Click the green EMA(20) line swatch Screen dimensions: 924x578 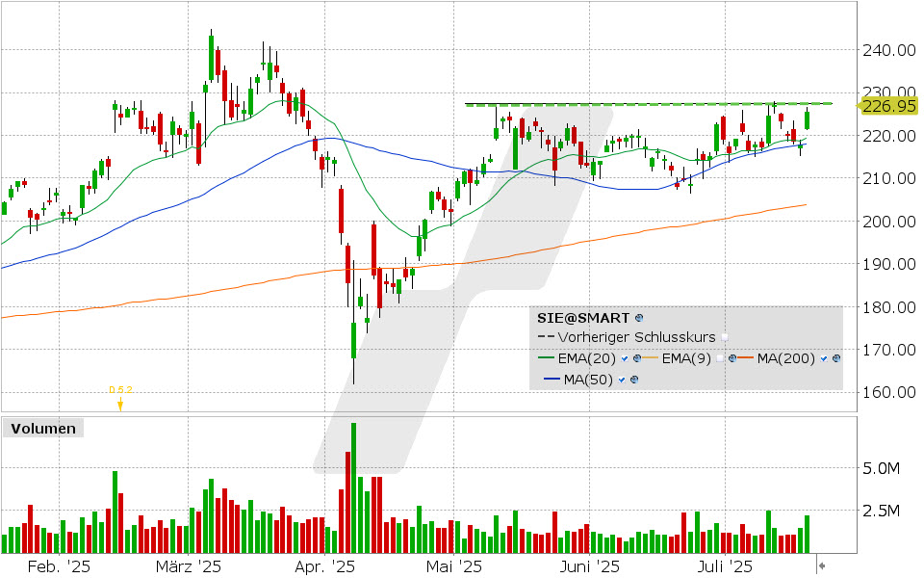(x=547, y=357)
